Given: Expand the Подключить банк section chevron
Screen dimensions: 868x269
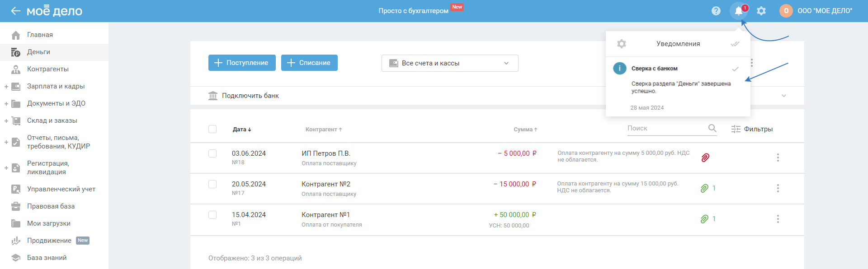Looking at the screenshot, I should click(x=784, y=96).
